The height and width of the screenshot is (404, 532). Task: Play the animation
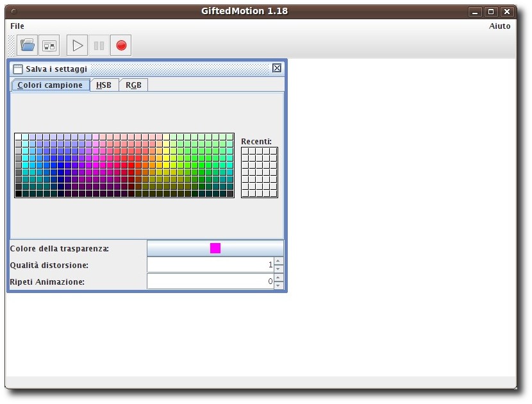coord(77,45)
